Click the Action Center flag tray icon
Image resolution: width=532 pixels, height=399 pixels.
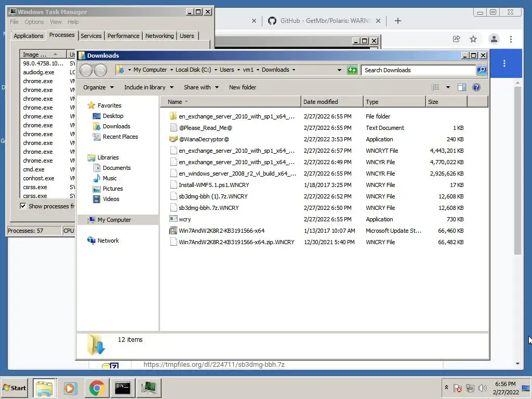coord(457,388)
